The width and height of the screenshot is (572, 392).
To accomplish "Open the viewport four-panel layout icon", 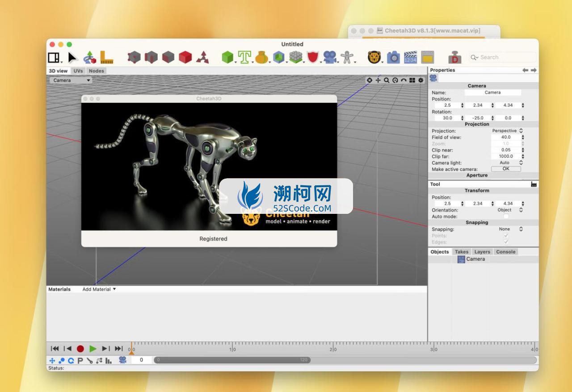I will [x=412, y=80].
